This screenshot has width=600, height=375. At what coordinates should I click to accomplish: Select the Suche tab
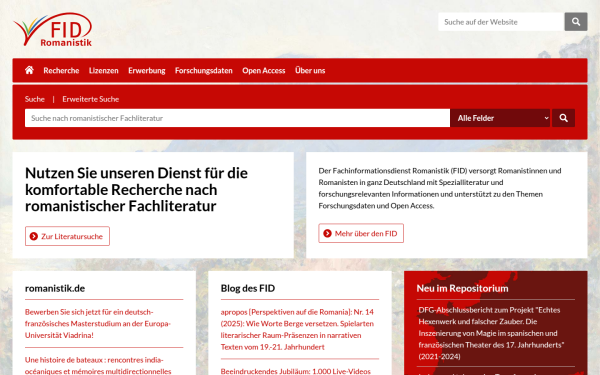(35, 99)
